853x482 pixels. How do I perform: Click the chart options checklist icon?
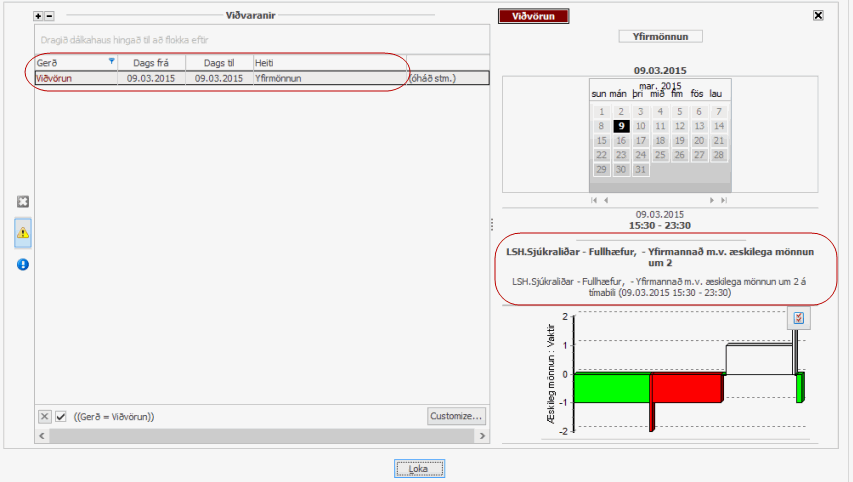[x=798, y=318]
